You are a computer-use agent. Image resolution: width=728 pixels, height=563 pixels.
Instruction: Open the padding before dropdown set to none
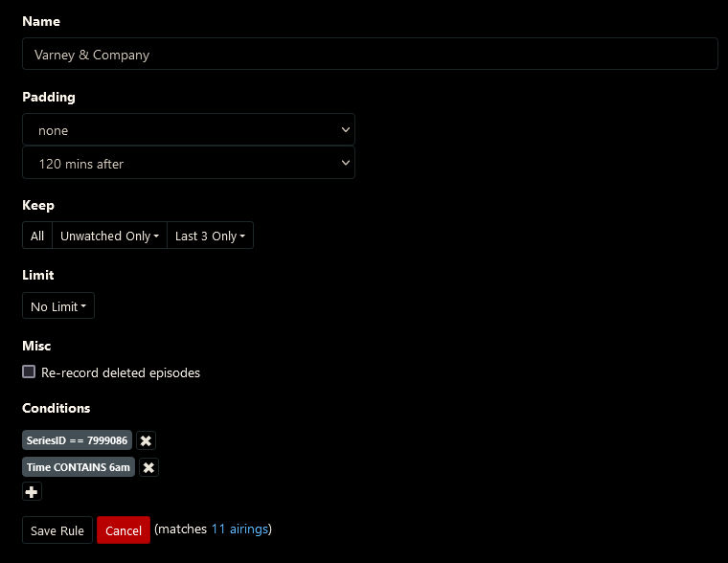tap(189, 129)
